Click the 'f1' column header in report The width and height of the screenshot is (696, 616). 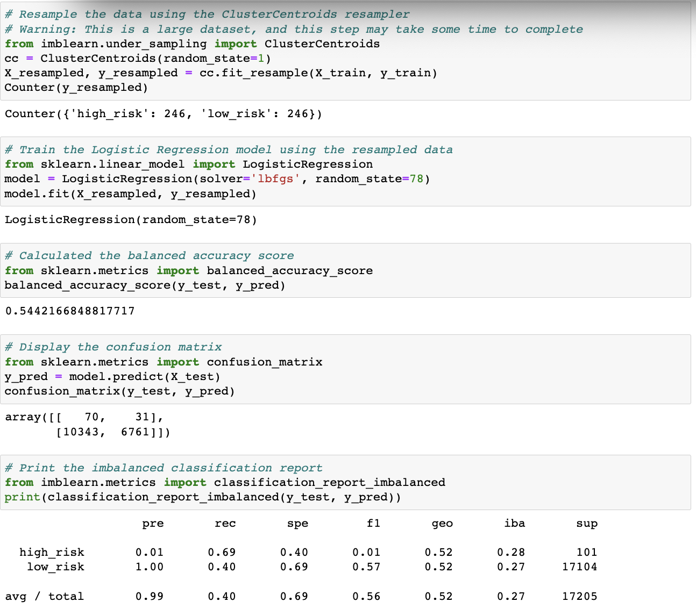(373, 523)
